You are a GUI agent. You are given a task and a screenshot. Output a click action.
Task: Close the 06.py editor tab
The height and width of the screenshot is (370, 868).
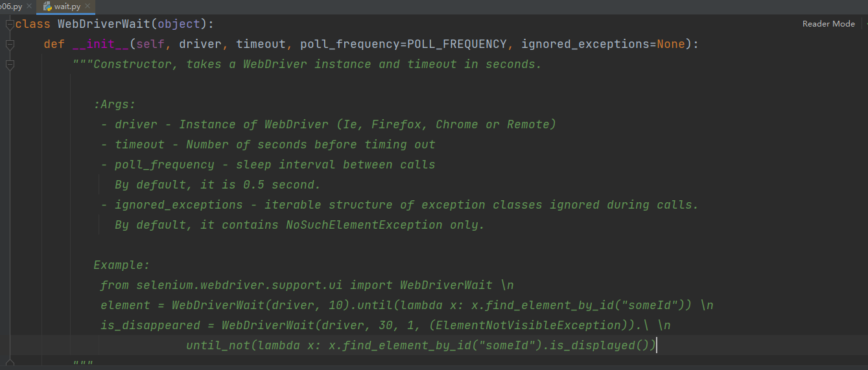point(29,6)
